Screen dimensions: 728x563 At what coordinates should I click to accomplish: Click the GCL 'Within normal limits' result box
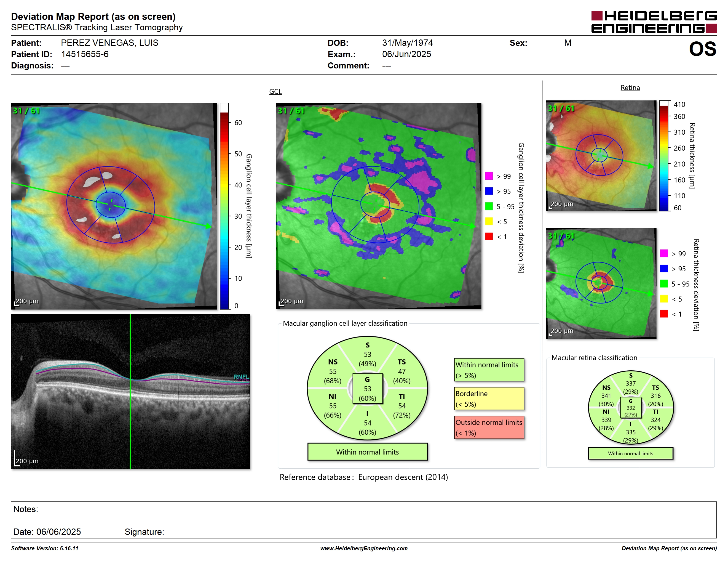click(367, 452)
